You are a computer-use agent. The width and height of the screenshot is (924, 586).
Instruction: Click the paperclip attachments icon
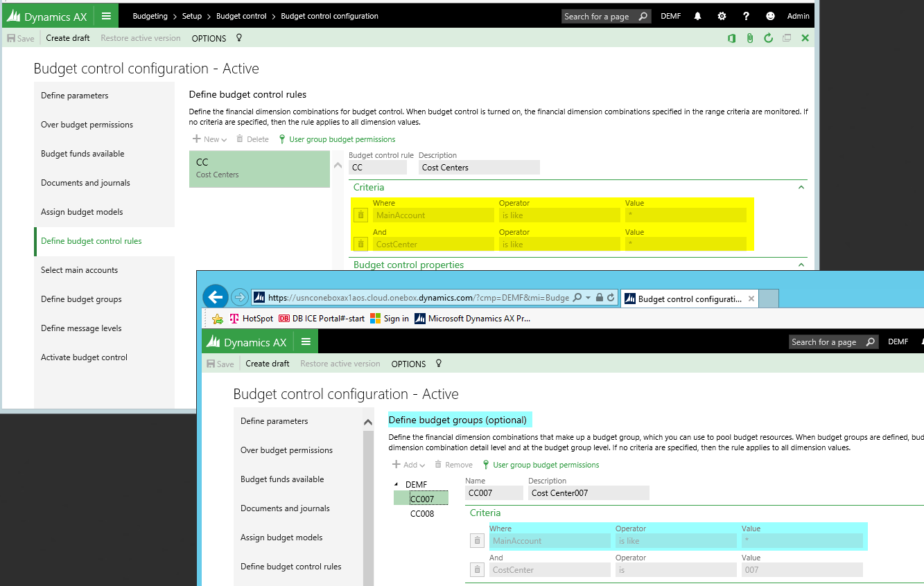pos(750,38)
